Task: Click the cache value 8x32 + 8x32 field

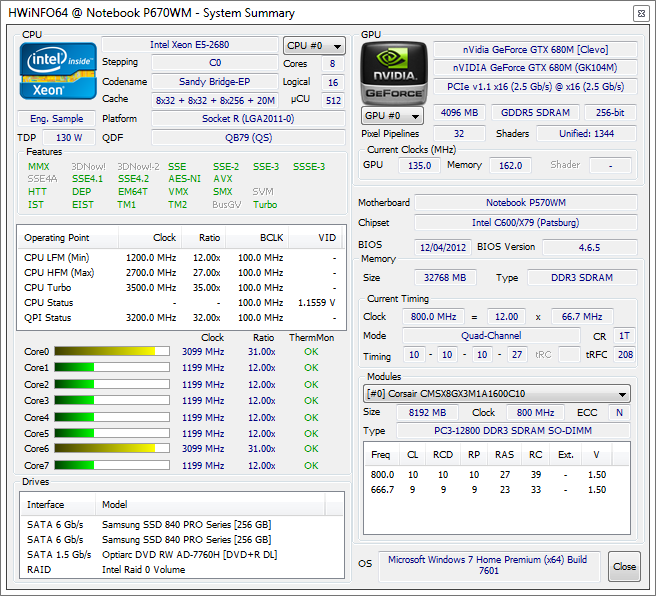Action: coord(215,100)
